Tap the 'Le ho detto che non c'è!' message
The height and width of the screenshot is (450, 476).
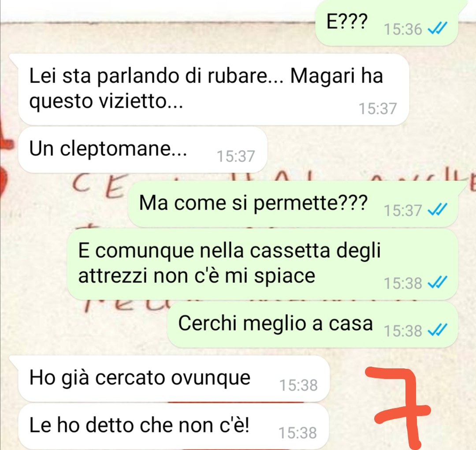point(174,426)
